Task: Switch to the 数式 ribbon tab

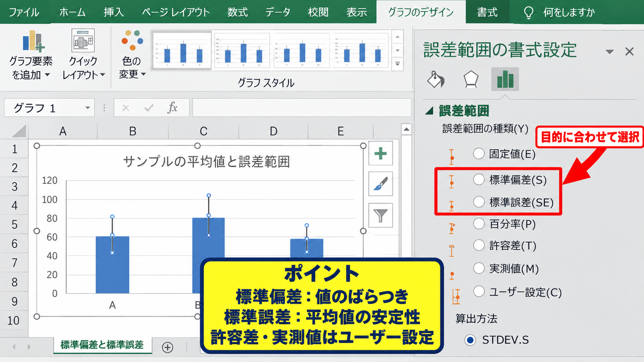Action: [x=237, y=12]
